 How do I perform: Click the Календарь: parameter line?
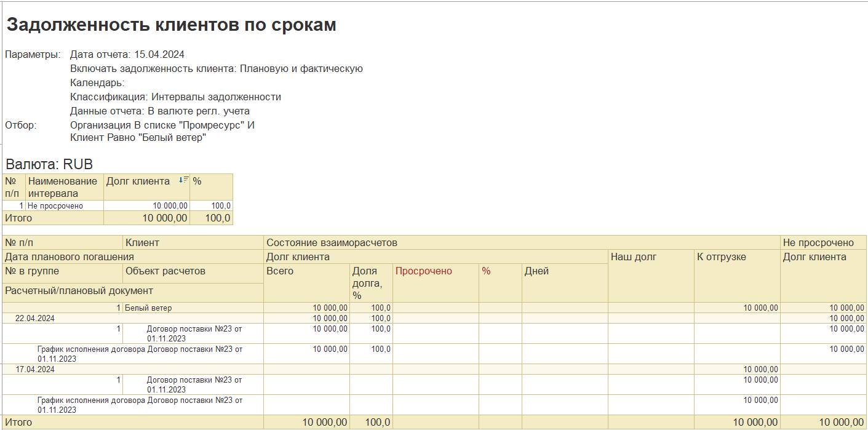tap(97, 82)
